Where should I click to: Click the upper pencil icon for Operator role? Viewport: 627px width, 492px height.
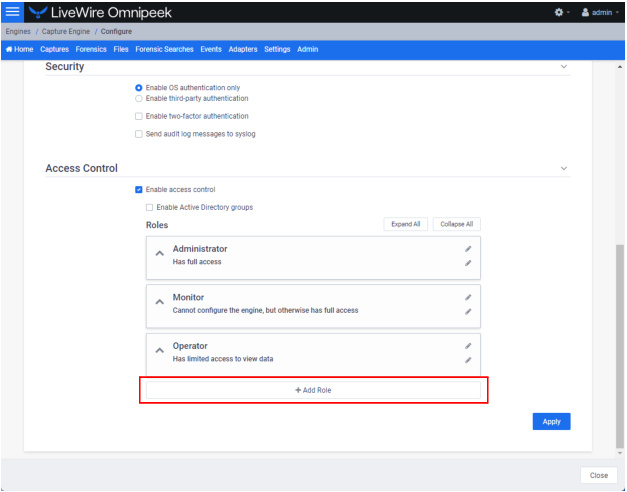[x=468, y=346]
